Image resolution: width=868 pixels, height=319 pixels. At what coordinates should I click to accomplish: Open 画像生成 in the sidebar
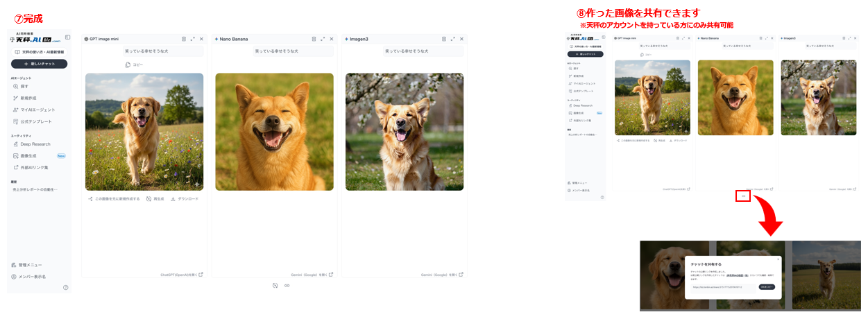28,156
